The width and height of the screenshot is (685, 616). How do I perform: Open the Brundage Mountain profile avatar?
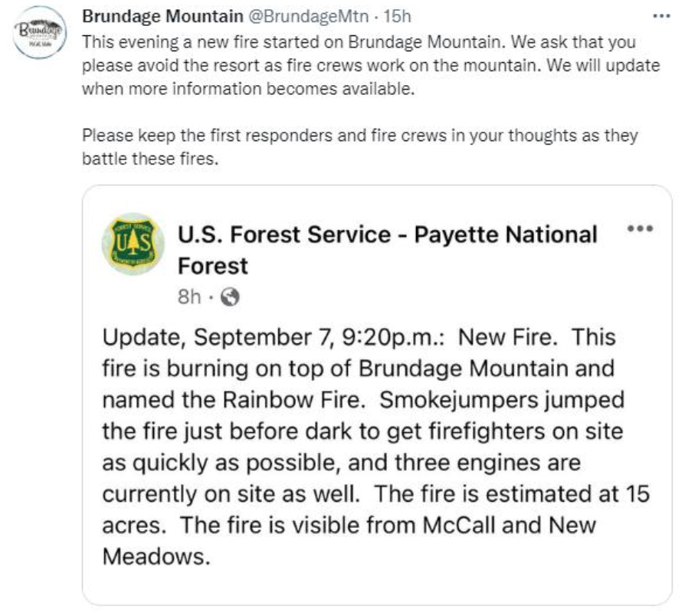(x=40, y=32)
